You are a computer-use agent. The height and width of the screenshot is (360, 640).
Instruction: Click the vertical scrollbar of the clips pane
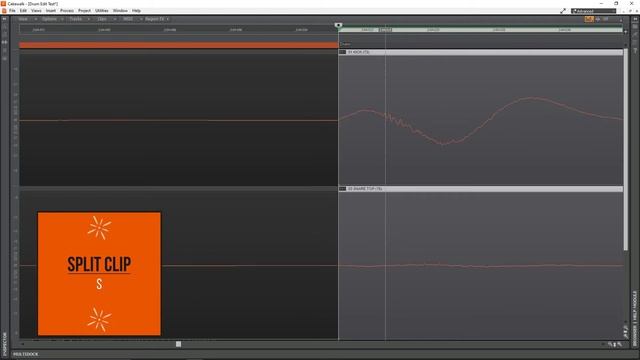point(626,149)
